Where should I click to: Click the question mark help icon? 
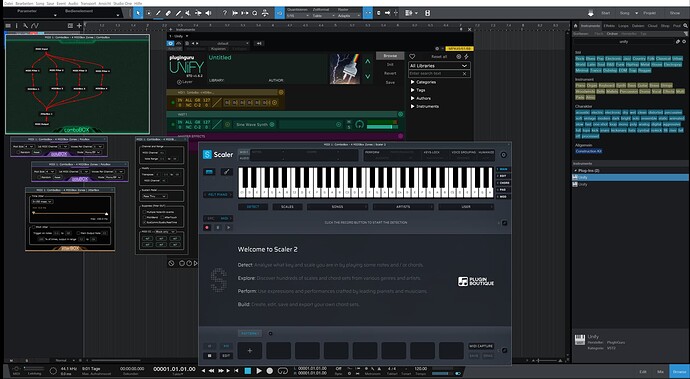[x=225, y=13]
